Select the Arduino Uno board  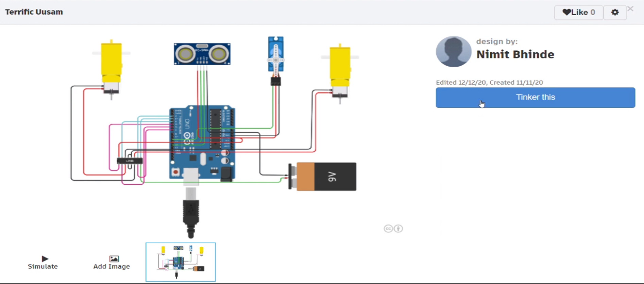click(x=202, y=142)
